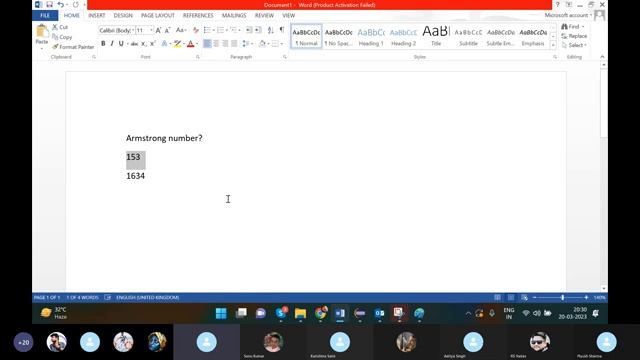This screenshot has width=640, height=360.
Task: Sort the selected paragraphs
Action: click(x=270, y=30)
